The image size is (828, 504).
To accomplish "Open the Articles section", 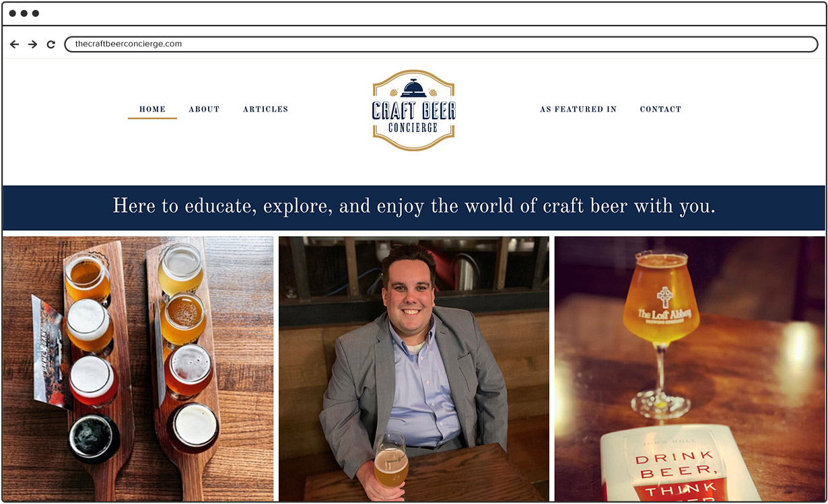I will pos(265,109).
